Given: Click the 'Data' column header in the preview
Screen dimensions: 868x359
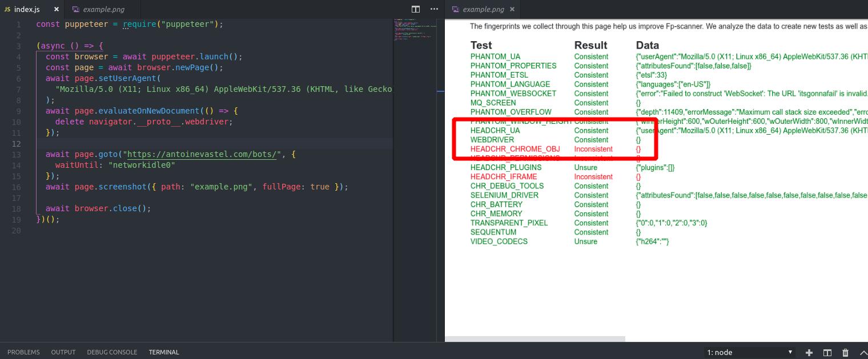Looking at the screenshot, I should [x=648, y=45].
